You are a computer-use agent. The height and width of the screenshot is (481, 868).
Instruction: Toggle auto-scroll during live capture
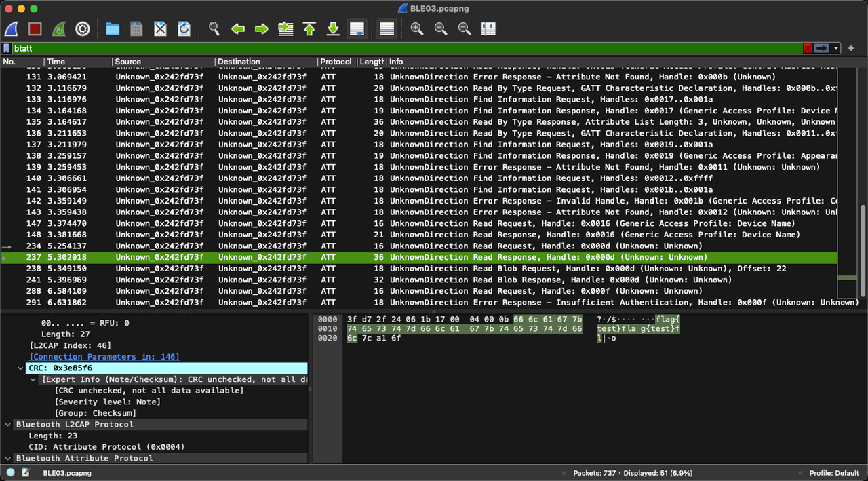[x=357, y=28]
